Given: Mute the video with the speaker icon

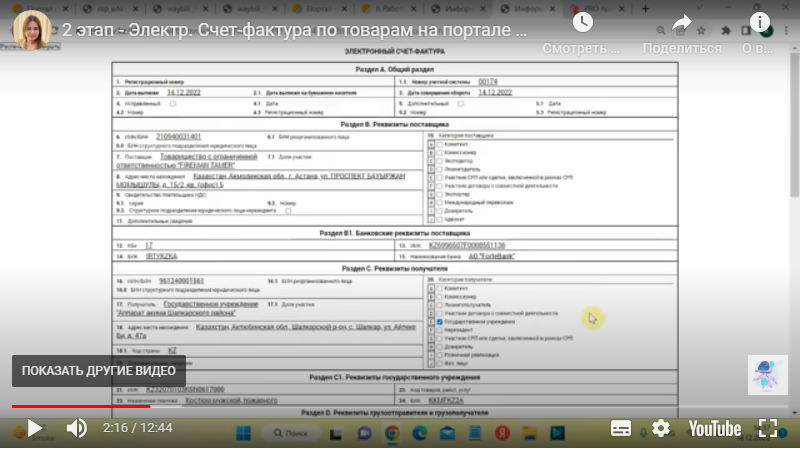Looking at the screenshot, I should click(x=76, y=428).
